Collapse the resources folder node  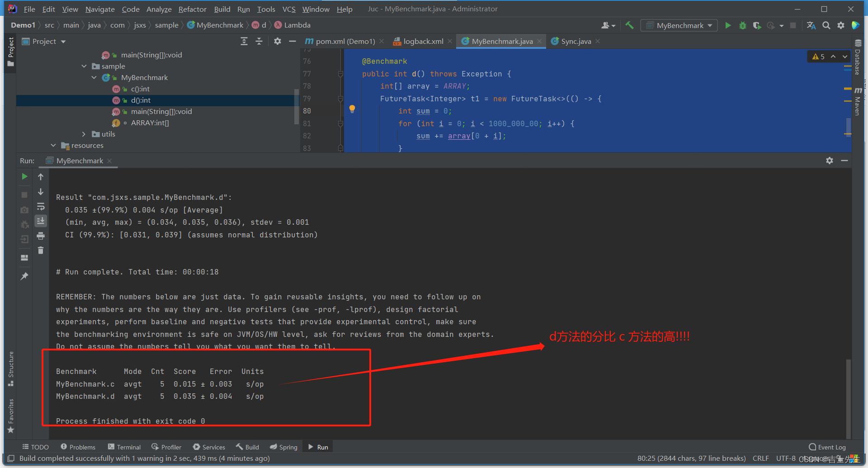(x=53, y=145)
